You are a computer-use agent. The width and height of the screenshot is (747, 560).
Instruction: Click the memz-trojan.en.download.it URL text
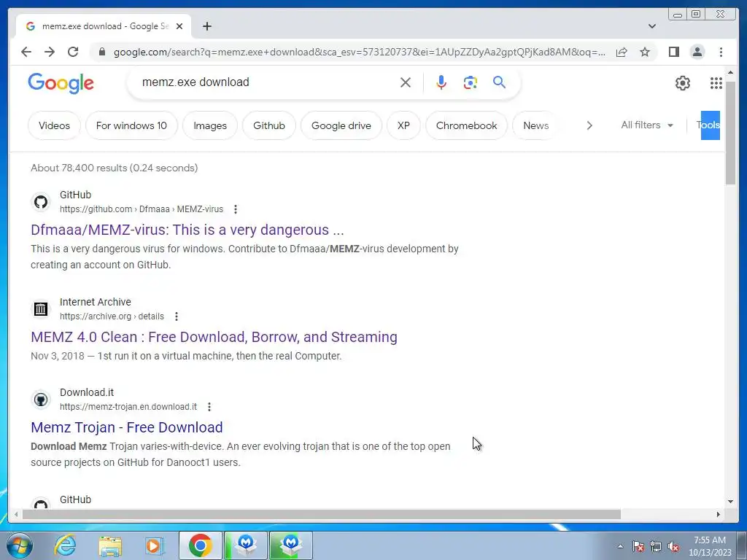[128, 407]
